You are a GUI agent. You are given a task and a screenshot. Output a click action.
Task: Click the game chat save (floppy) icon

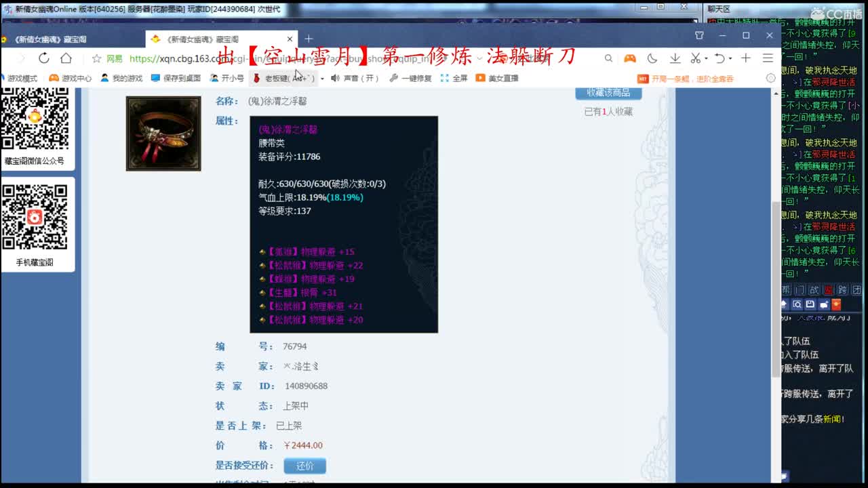pyautogui.click(x=810, y=305)
